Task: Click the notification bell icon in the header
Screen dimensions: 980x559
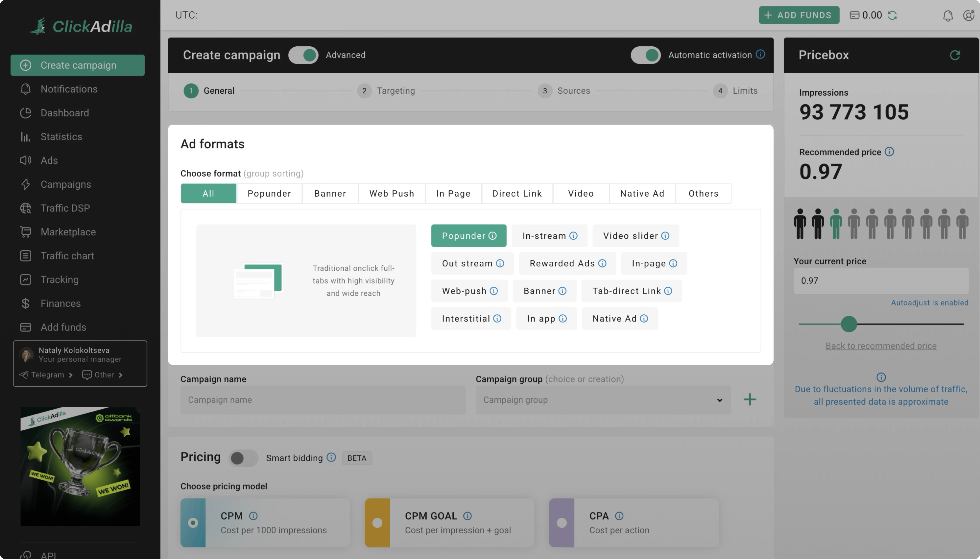Action: 948,15
